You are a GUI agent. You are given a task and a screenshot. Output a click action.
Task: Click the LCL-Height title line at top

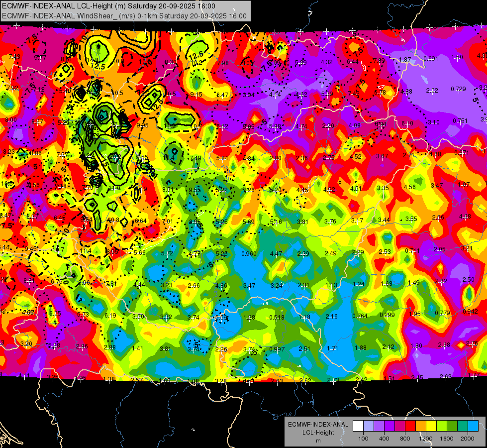click(x=109, y=6)
